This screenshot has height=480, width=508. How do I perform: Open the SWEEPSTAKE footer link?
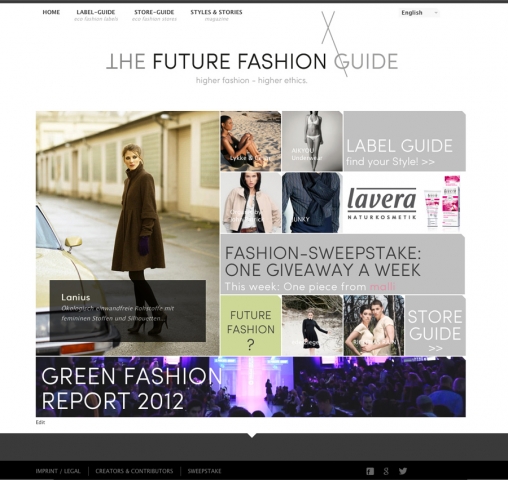point(204,471)
